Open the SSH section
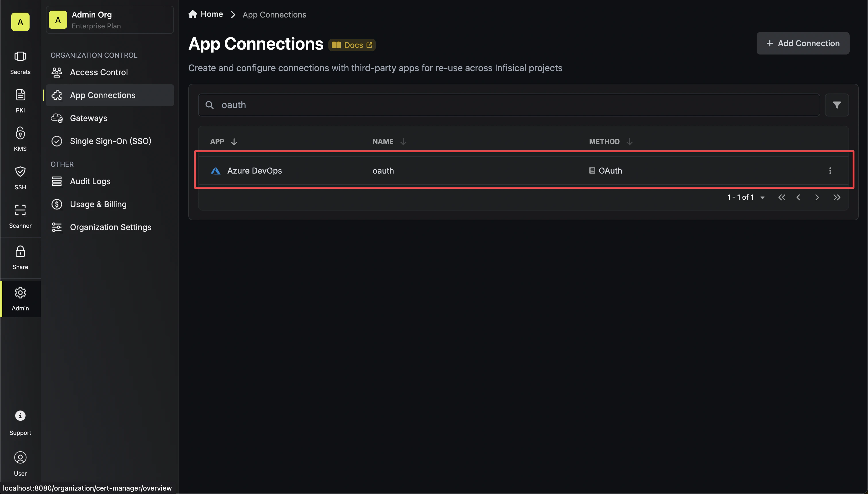This screenshot has width=868, height=494. click(x=20, y=178)
